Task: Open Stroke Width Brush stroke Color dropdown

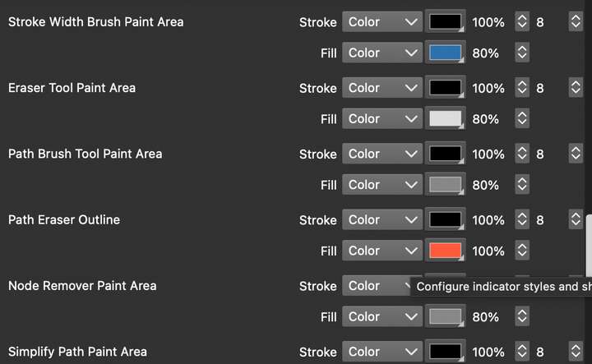Action: [x=382, y=22]
